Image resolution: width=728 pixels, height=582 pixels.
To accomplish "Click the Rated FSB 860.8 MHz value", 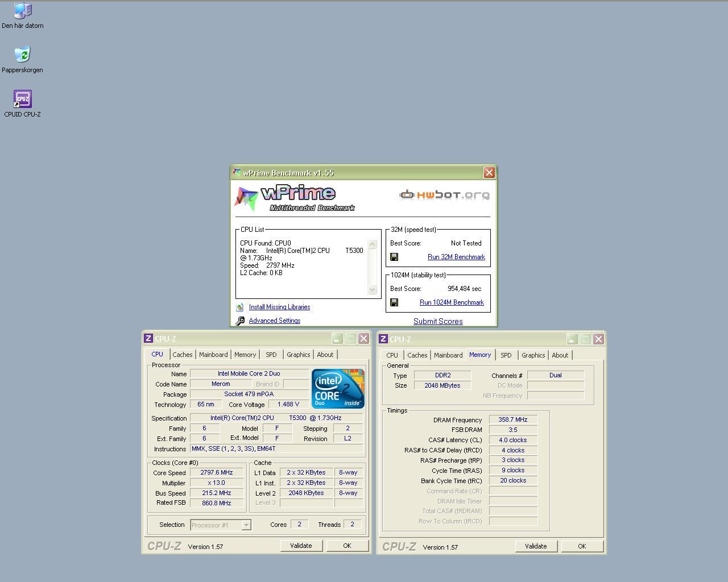I will (217, 503).
